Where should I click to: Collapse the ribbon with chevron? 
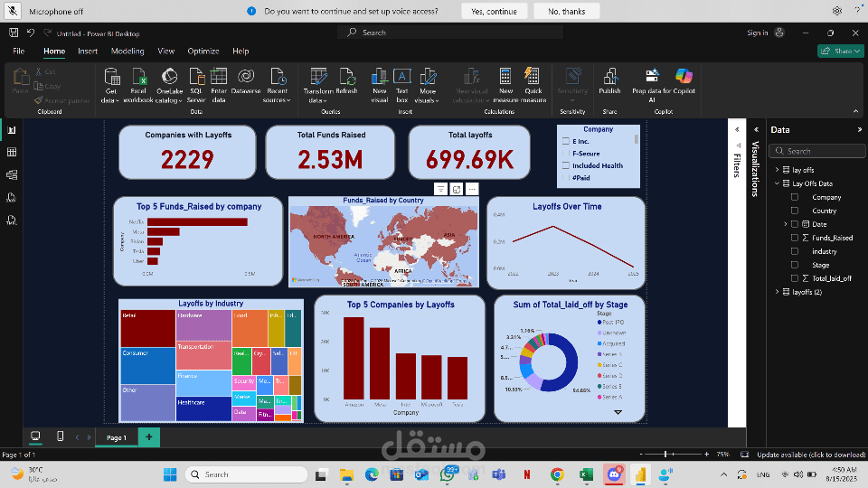(x=856, y=111)
